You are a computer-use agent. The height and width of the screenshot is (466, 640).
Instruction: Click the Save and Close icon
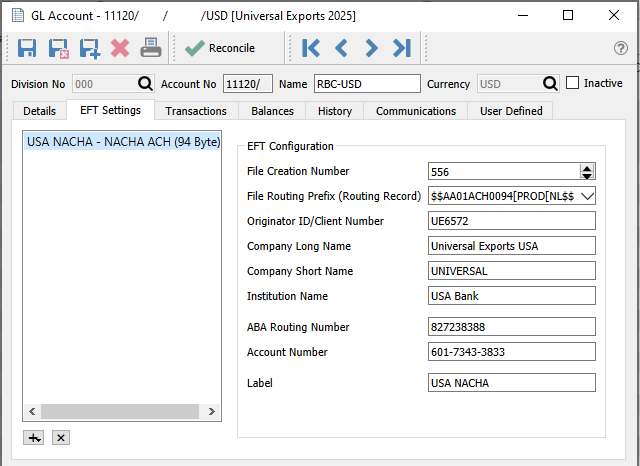58,49
